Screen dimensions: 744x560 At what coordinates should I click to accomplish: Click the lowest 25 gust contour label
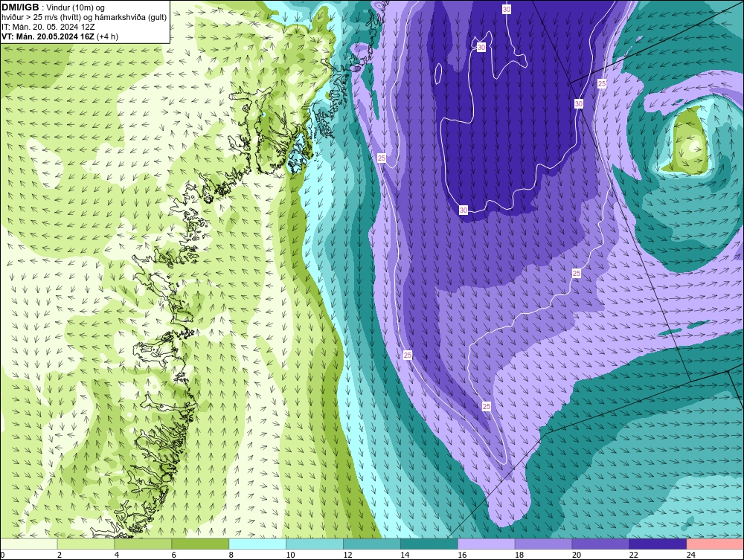click(x=487, y=406)
